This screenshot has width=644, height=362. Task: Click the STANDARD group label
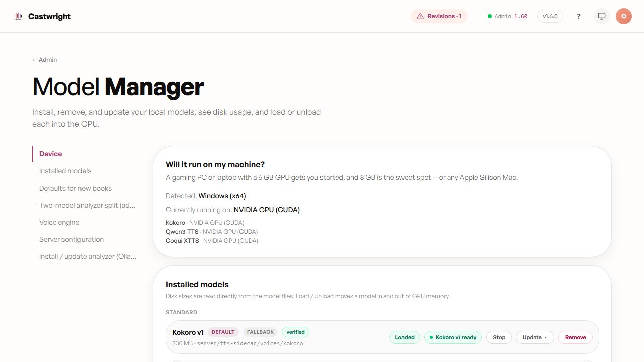point(181,312)
